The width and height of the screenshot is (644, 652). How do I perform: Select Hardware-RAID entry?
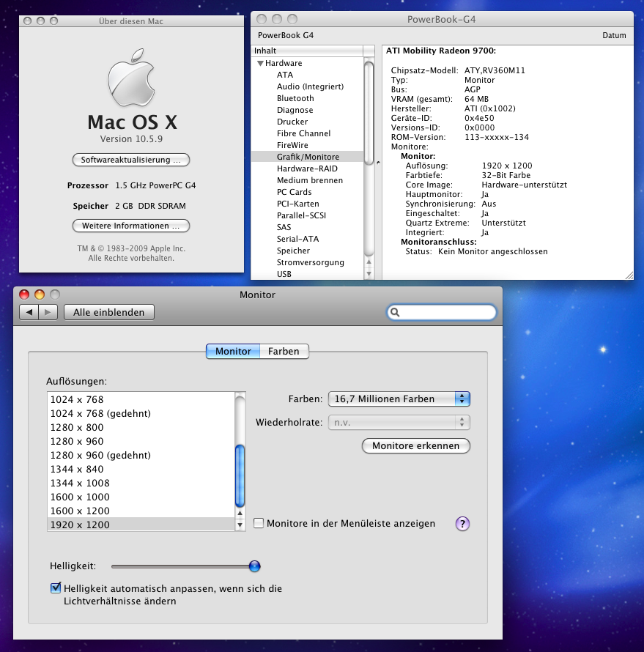tap(307, 168)
